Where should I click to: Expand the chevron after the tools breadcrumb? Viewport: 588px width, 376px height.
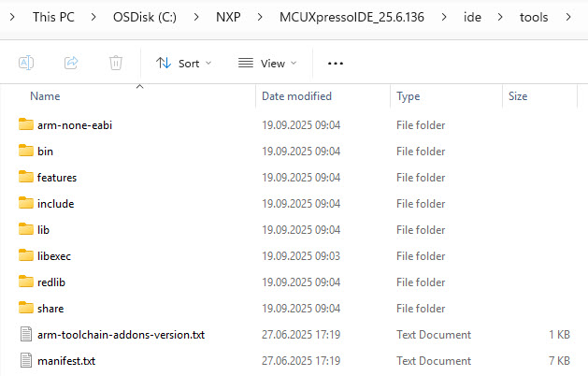tap(566, 17)
